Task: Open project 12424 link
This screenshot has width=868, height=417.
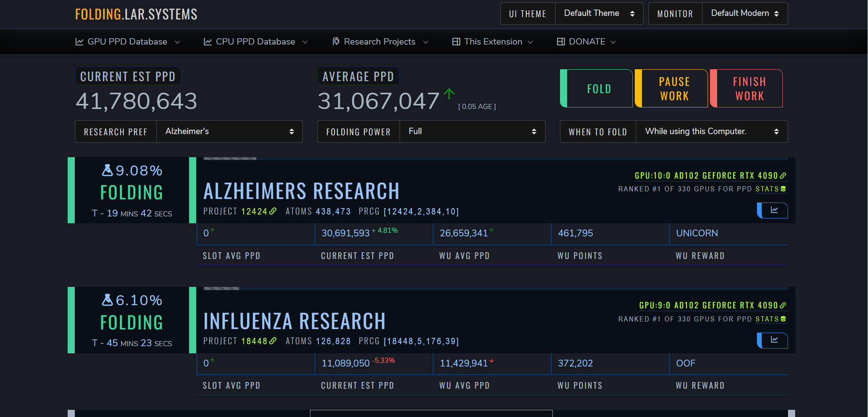Action: (259, 211)
